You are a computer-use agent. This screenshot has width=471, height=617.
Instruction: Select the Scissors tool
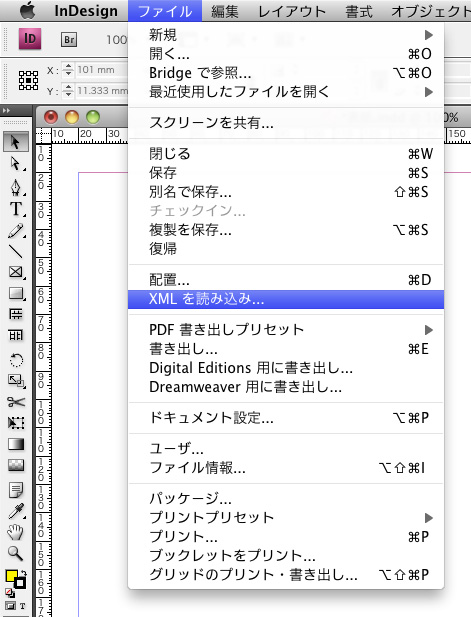click(x=16, y=402)
